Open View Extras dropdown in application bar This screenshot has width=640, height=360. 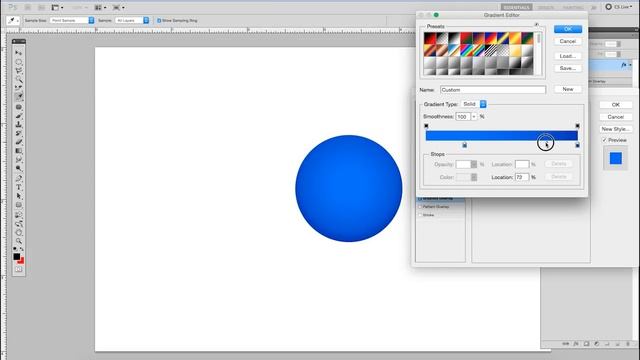[57, 7]
